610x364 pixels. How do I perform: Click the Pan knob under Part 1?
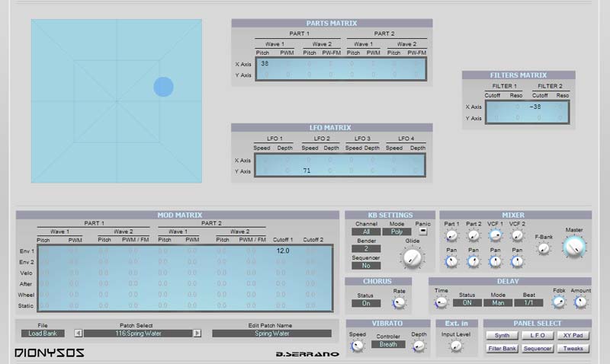(451, 262)
